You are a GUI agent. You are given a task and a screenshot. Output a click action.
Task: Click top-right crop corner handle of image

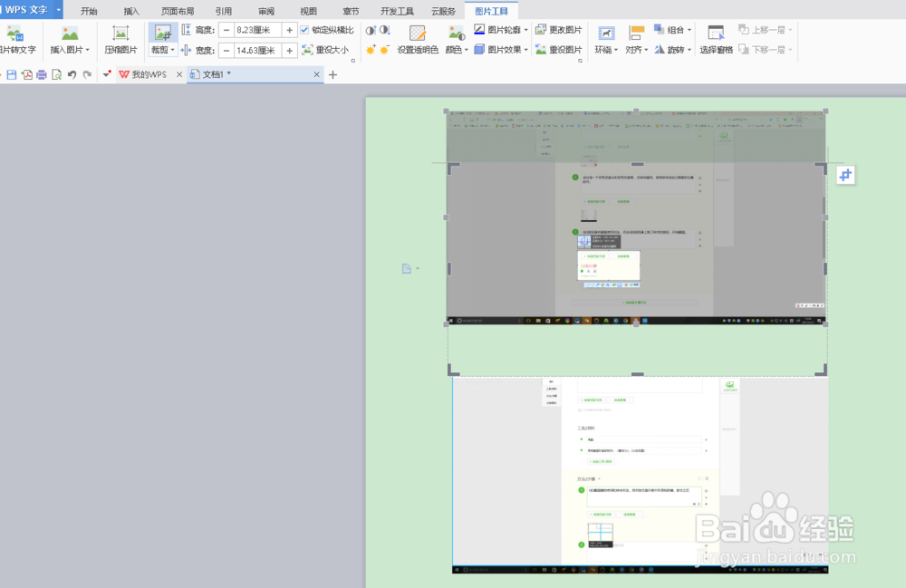[x=822, y=169]
